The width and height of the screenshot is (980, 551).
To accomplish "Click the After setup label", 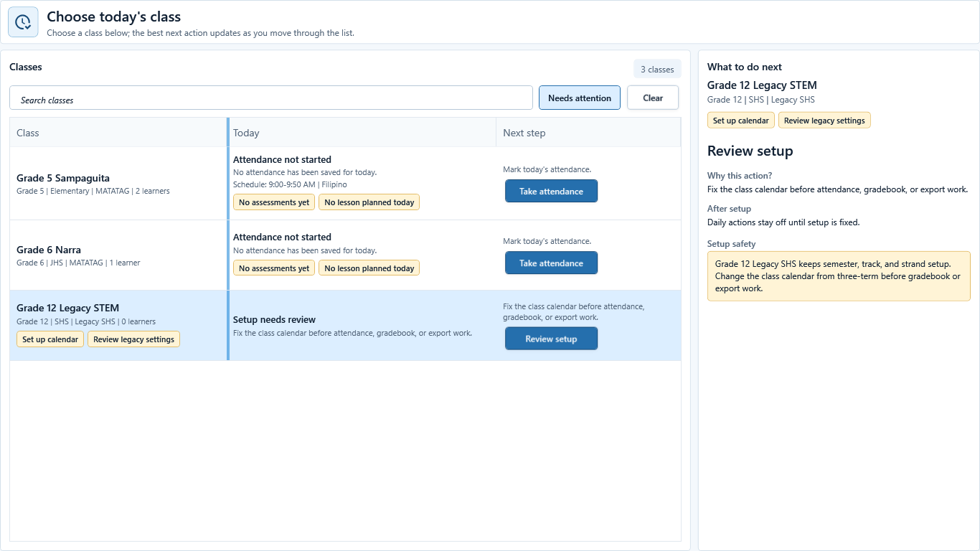I will (729, 209).
